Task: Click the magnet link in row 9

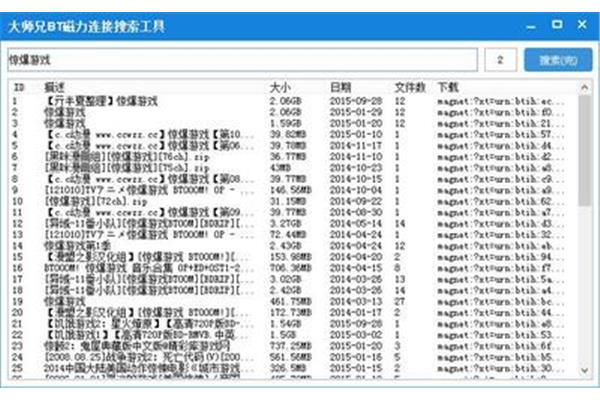Action: click(501, 190)
